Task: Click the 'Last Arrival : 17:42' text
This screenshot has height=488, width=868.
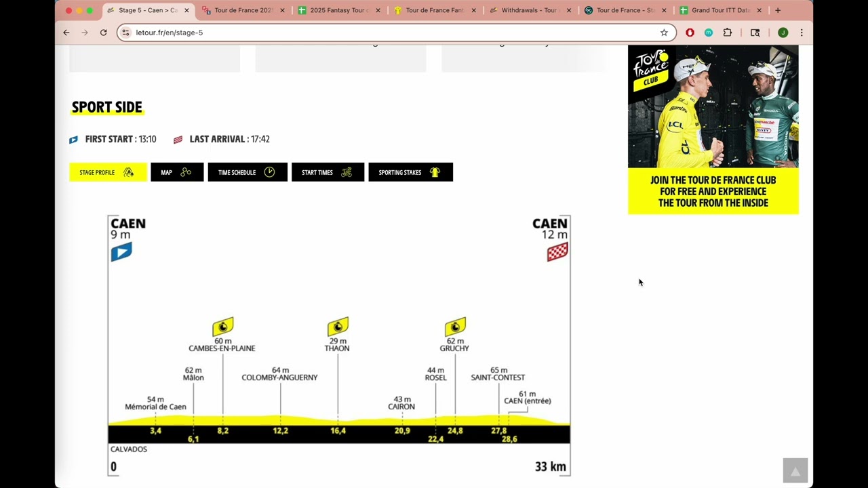Action: point(229,139)
